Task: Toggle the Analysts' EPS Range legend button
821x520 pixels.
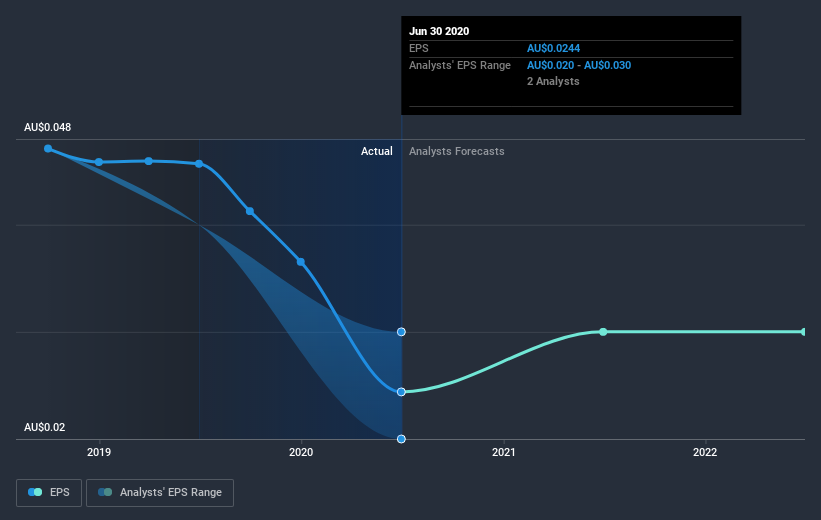Action: point(160,493)
